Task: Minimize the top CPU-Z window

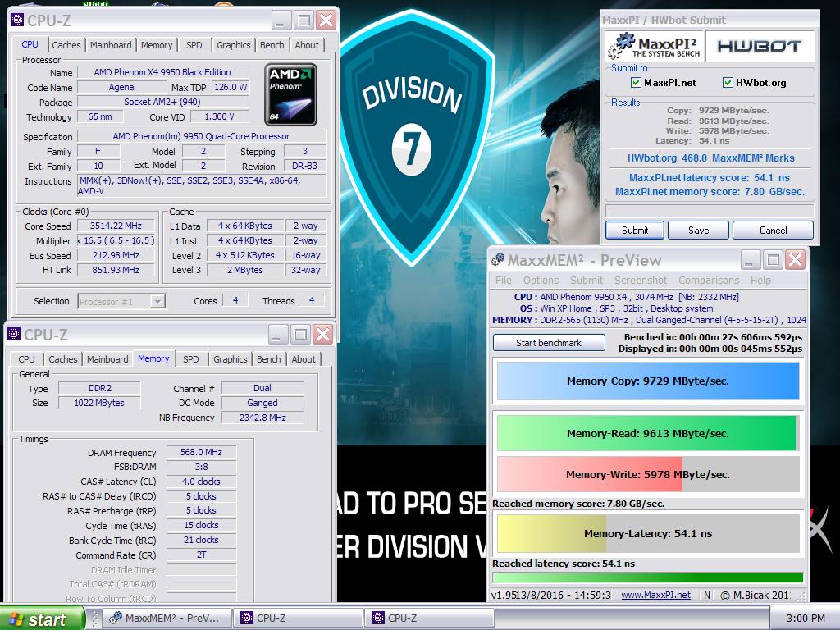Action: click(281, 21)
